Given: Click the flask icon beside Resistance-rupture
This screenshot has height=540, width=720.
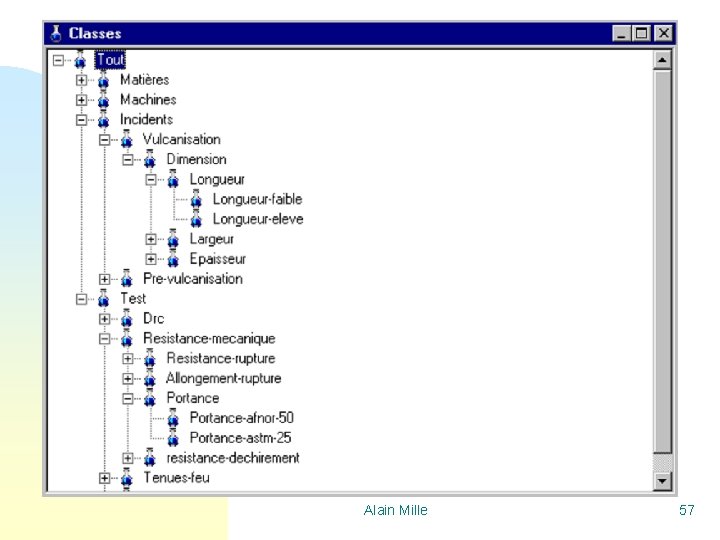Looking at the screenshot, I should 150,358.
